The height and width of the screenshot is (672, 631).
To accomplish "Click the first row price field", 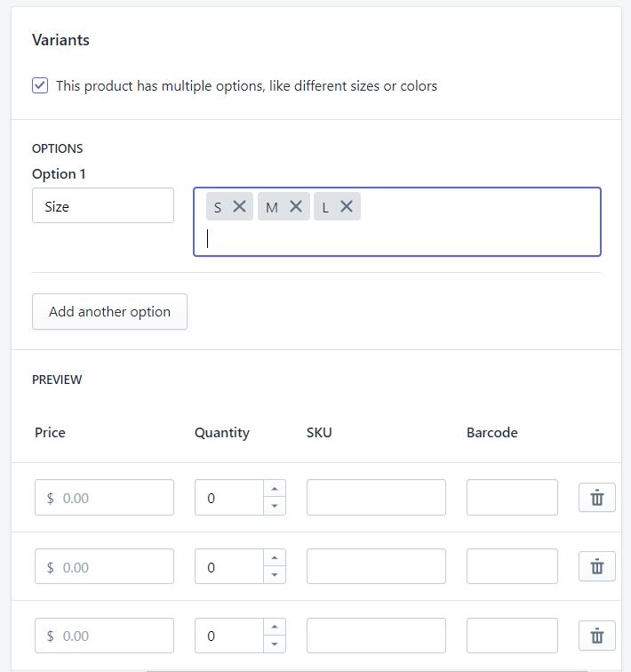I will (111, 498).
